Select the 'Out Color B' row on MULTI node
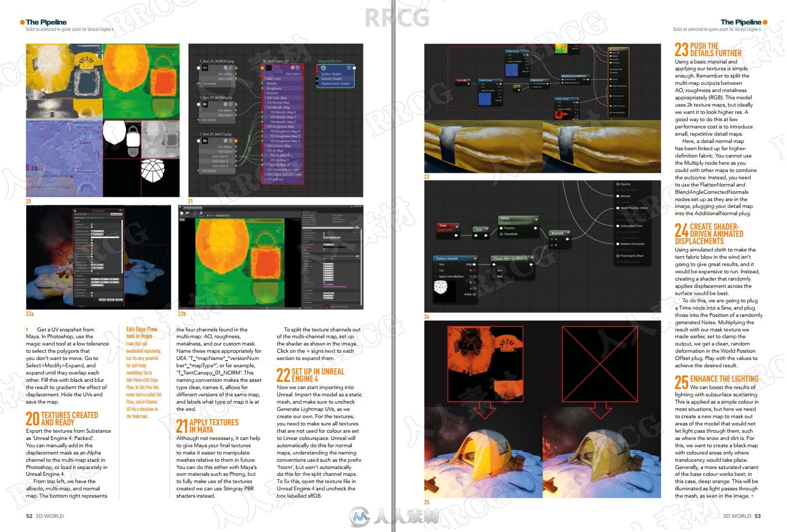This screenshot has height=532, width=787. pyautogui.click(x=218, y=166)
